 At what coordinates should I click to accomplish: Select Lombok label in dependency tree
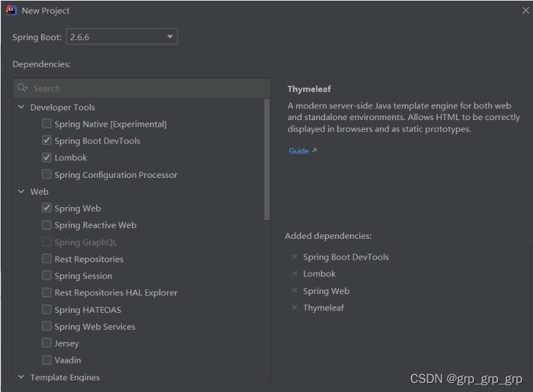tap(71, 158)
